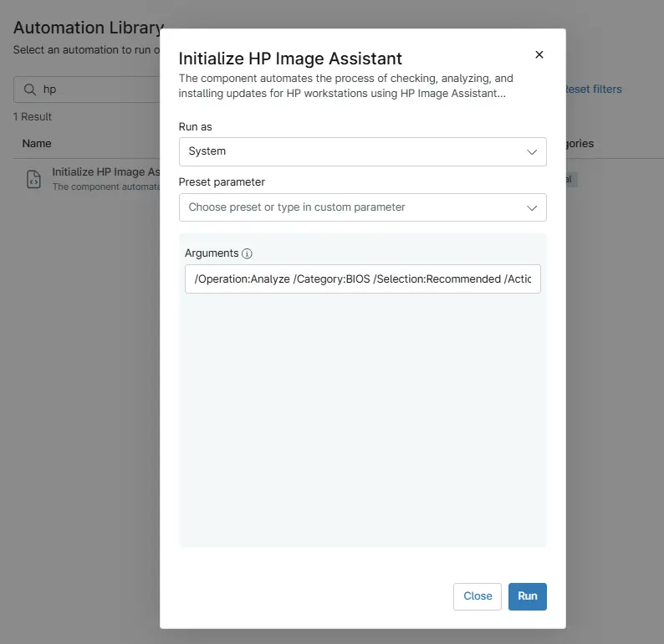Click the category tag in the result row
664x644 pixels.
pos(571,179)
